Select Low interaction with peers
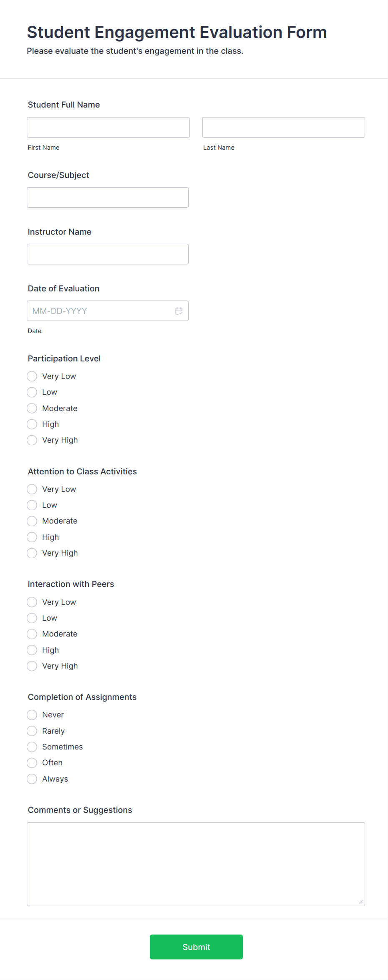388x980 pixels. click(x=32, y=618)
